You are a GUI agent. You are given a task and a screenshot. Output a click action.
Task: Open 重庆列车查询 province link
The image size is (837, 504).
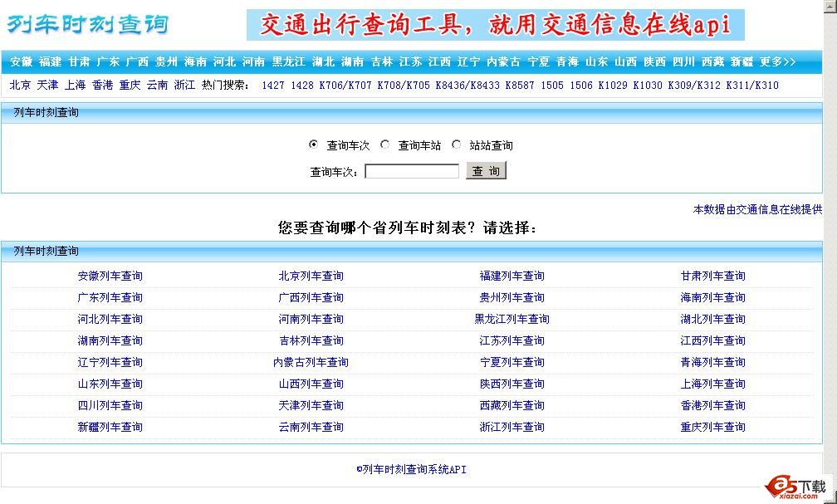(714, 427)
